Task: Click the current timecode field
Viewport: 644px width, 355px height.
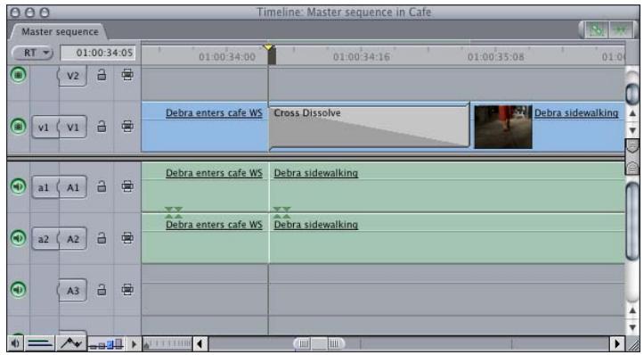Action: tap(98, 53)
